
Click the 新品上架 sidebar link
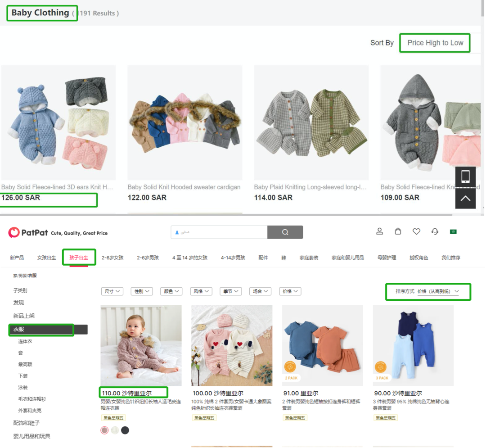pyautogui.click(x=24, y=316)
